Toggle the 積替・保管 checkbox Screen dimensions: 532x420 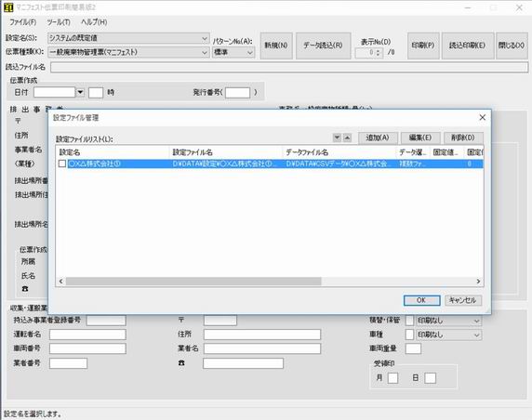pos(409,321)
